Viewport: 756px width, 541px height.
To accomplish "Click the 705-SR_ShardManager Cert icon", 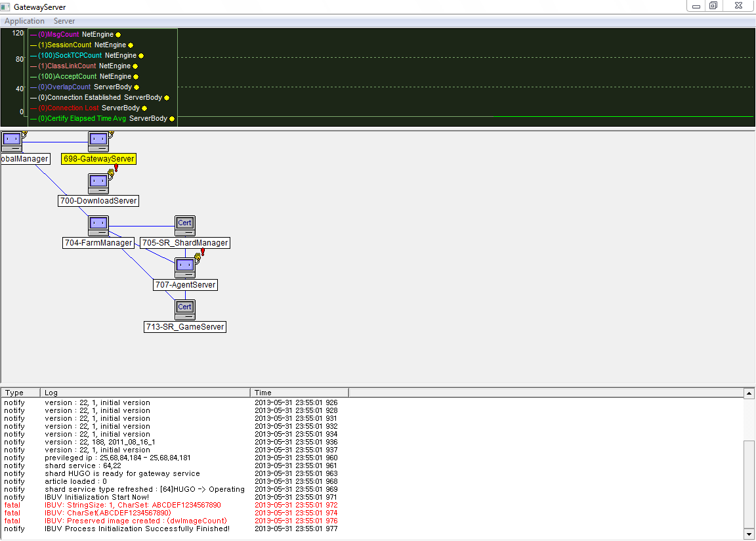I will pos(185,225).
